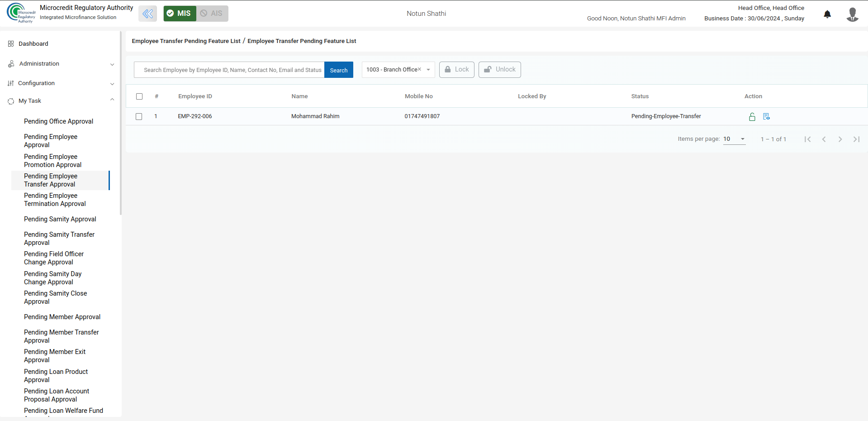This screenshot has height=421, width=868.
Task: Click status Pending-Employee-Transfer
Action: pyautogui.click(x=666, y=116)
